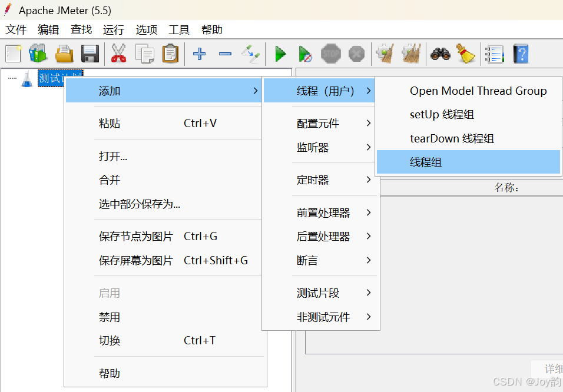Expand the 断言 submenu
The height and width of the screenshot is (392, 563).
(319, 261)
